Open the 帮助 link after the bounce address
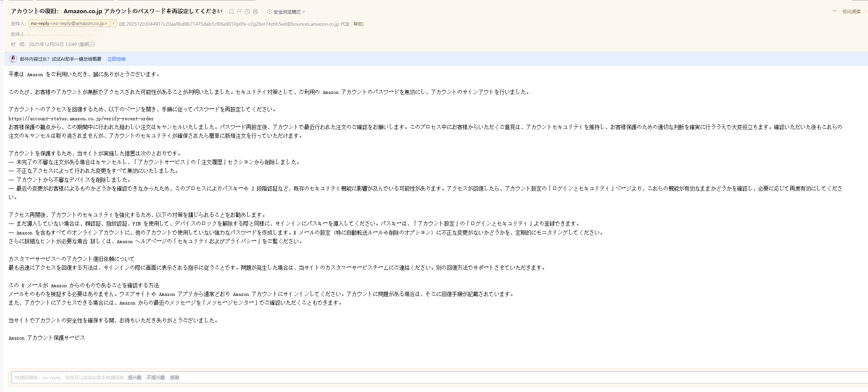The height and width of the screenshot is (392, 868). click(x=357, y=24)
